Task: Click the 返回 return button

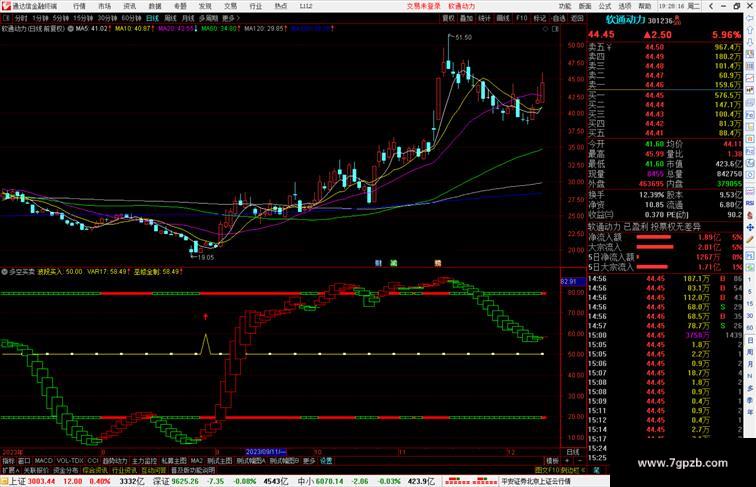Action: click(x=577, y=18)
